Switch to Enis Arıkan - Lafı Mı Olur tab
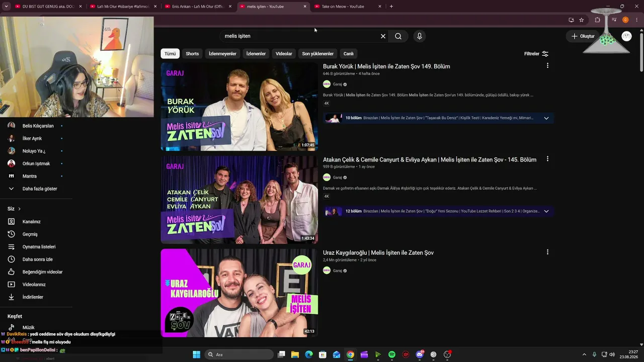This screenshot has width=644, height=362. (x=198, y=7)
